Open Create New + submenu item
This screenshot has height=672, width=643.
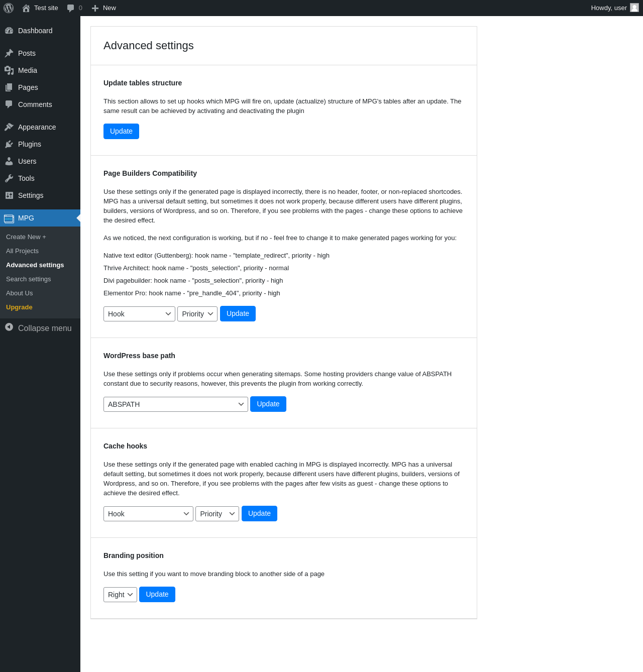(x=26, y=237)
